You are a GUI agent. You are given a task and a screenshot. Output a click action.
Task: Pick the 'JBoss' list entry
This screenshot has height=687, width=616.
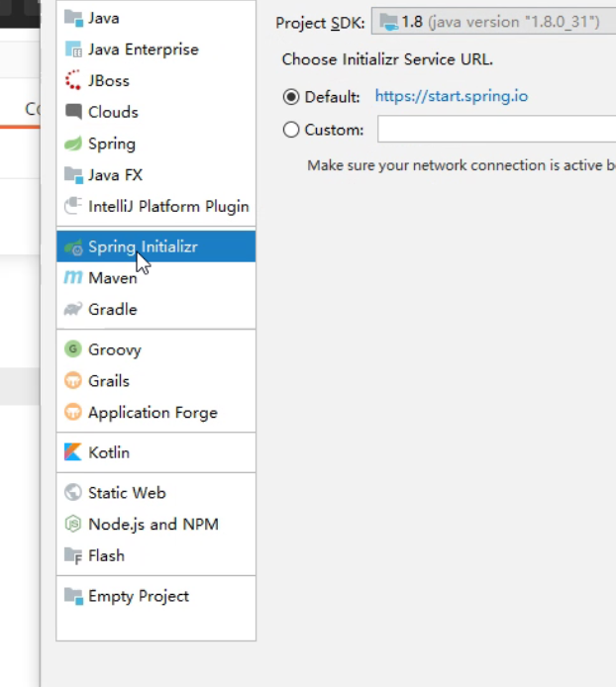[109, 80]
